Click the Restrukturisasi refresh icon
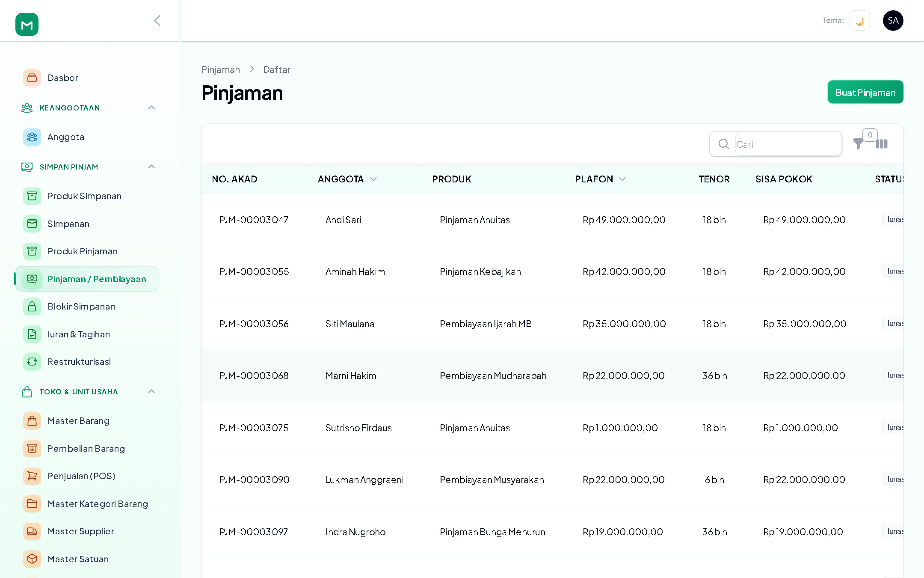This screenshot has height=578, width=924. (32, 362)
